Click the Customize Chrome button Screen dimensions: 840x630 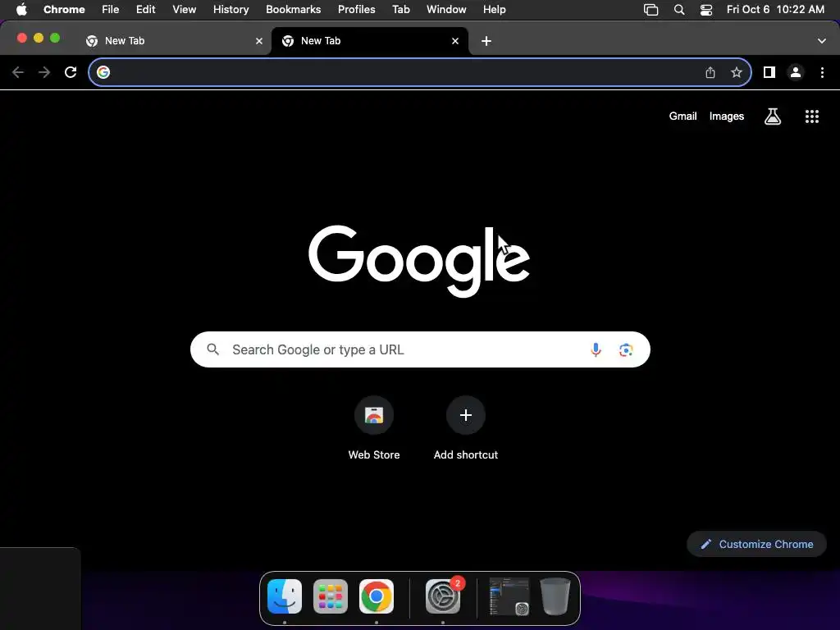click(x=757, y=545)
